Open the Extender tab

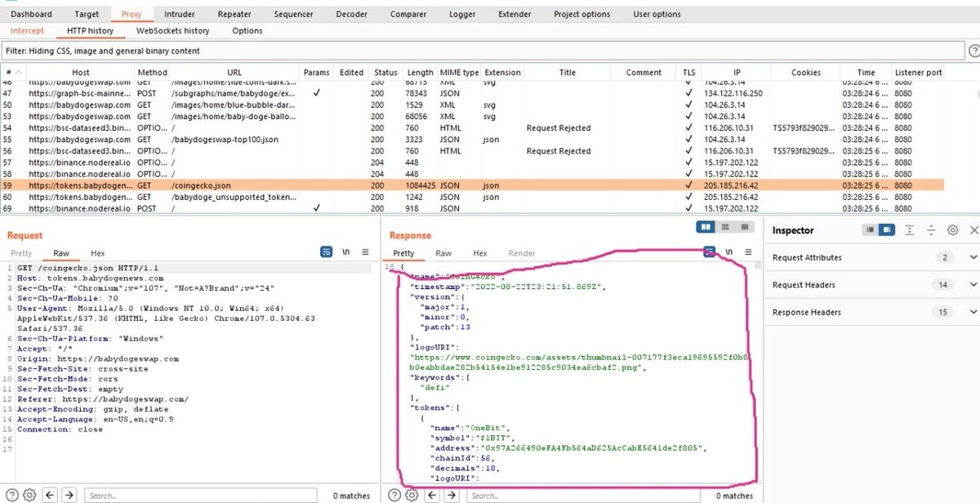click(x=514, y=14)
